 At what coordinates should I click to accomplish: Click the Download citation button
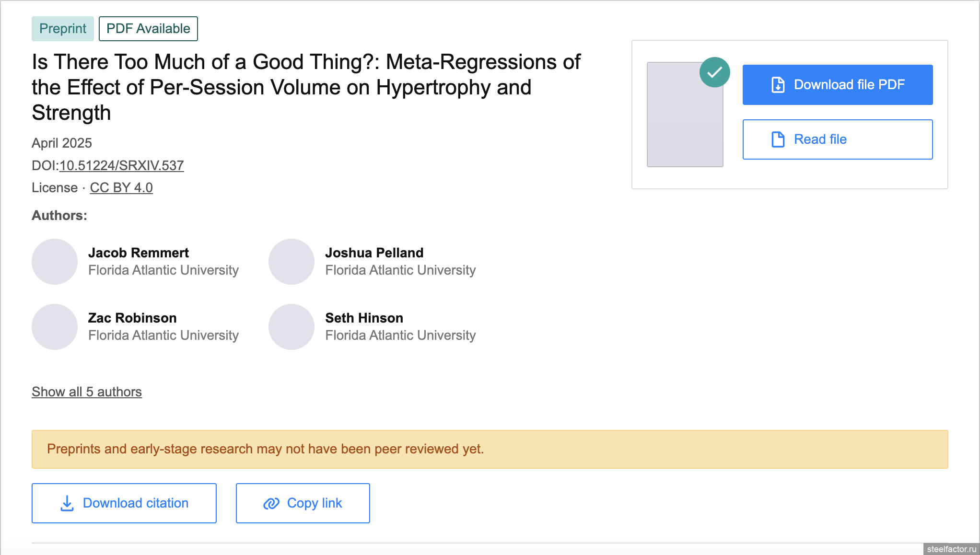coord(124,503)
